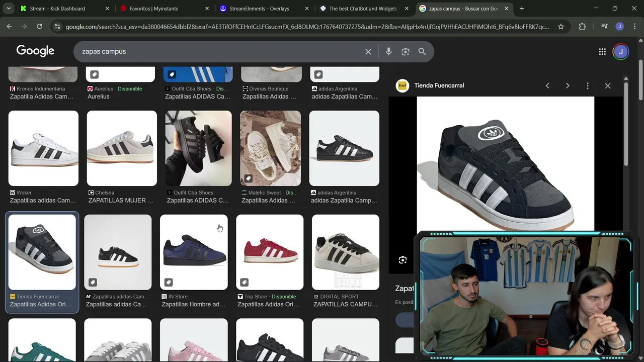Image resolution: width=644 pixels, height=362 pixels.
Task: View site information icon in address bar
Action: 57,27
